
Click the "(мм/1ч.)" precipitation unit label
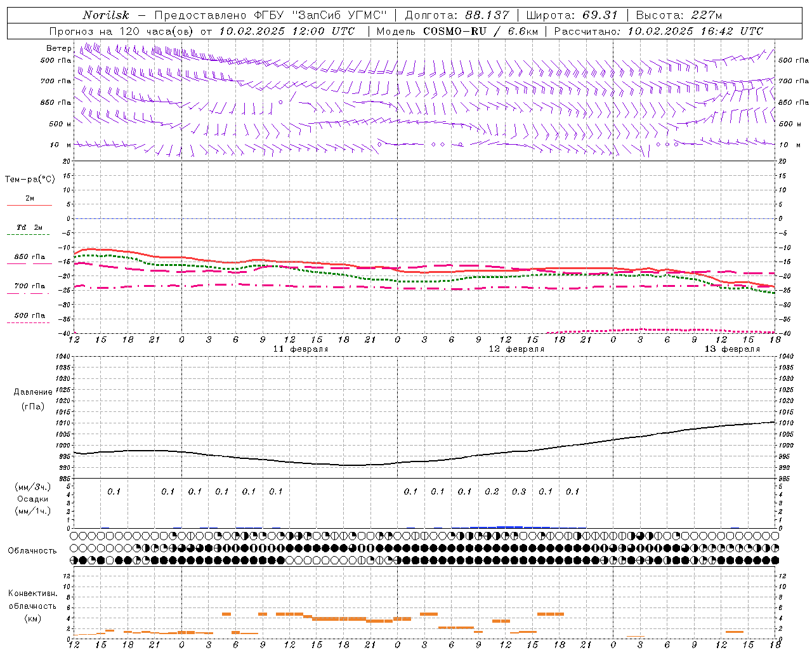click(33, 511)
